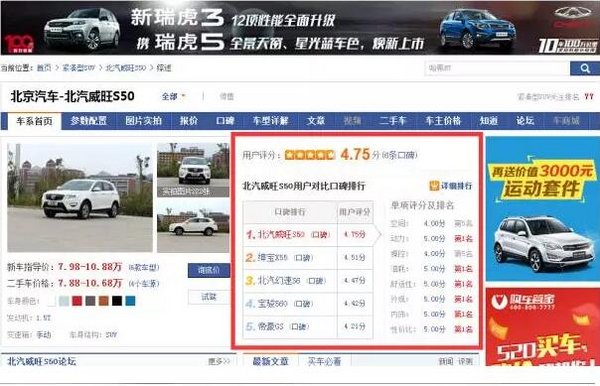Select the red body color swatch
The height and width of the screenshot is (386, 600).
pyautogui.click(x=77, y=301)
